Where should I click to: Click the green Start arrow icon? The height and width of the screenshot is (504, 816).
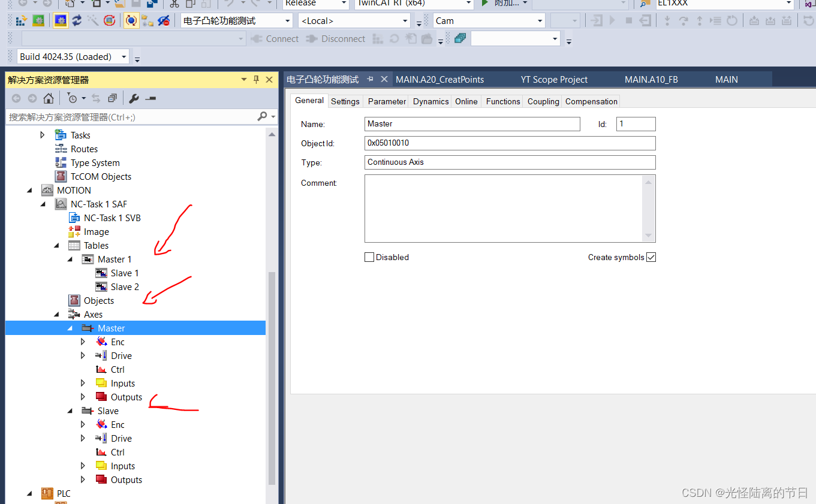click(x=485, y=3)
